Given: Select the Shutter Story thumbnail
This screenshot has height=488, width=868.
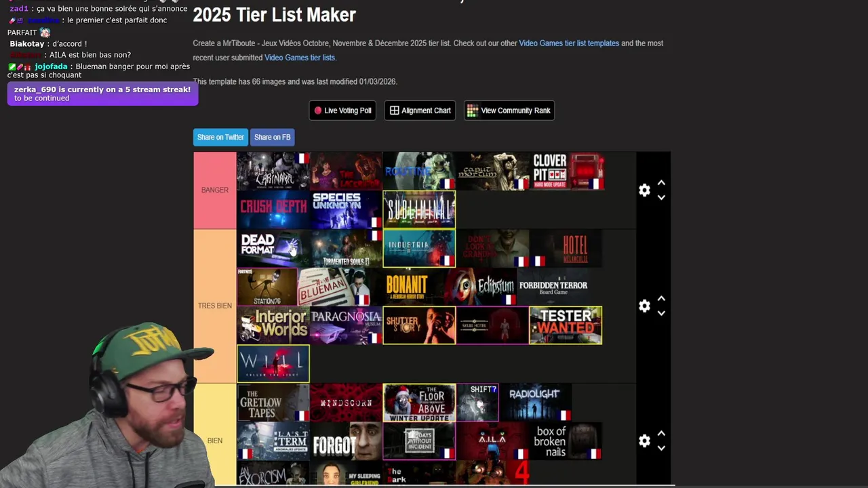Looking at the screenshot, I should [x=419, y=325].
